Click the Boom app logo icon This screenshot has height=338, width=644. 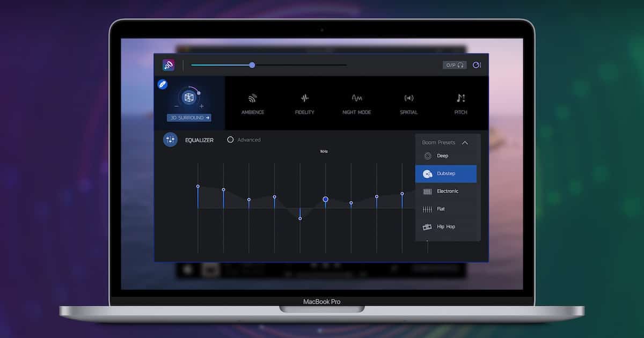169,65
